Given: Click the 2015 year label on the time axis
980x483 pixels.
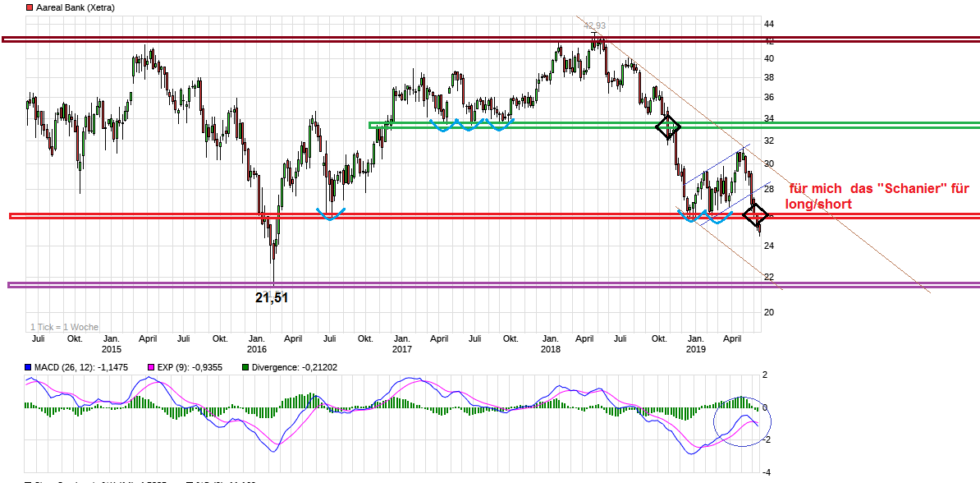Looking at the screenshot, I should 112,348.
